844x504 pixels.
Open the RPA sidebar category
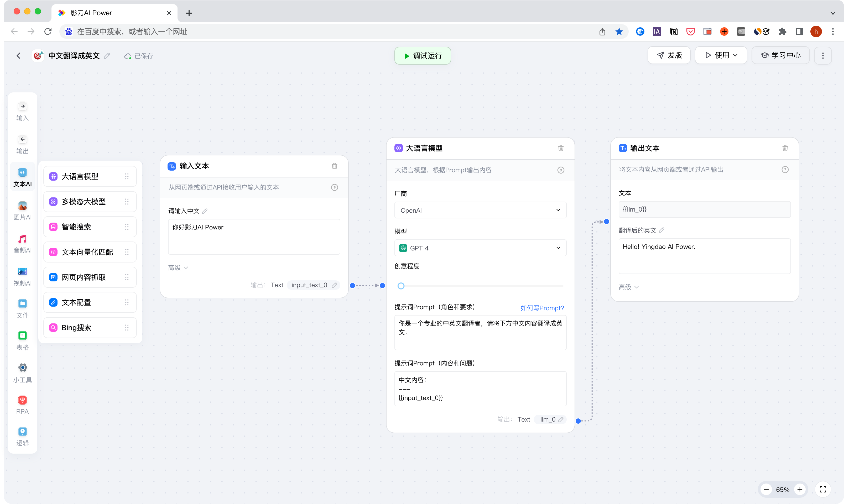click(22, 405)
